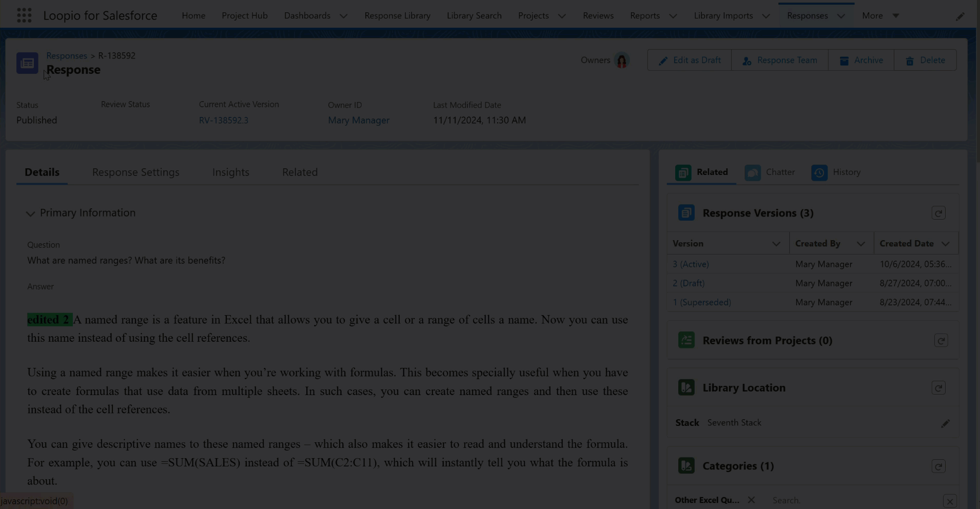
Task: Click the Edit as Draft button
Action: coord(689,61)
